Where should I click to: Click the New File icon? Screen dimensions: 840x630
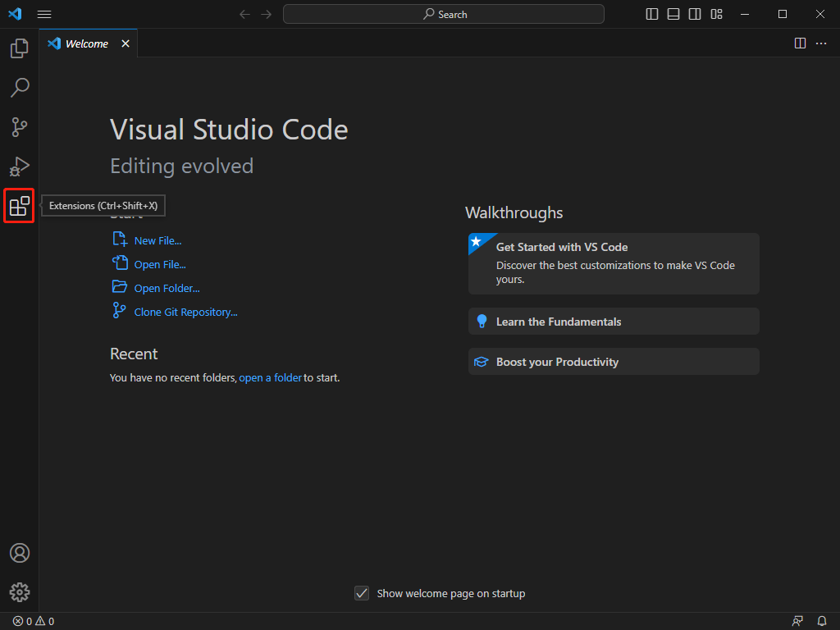coord(120,240)
